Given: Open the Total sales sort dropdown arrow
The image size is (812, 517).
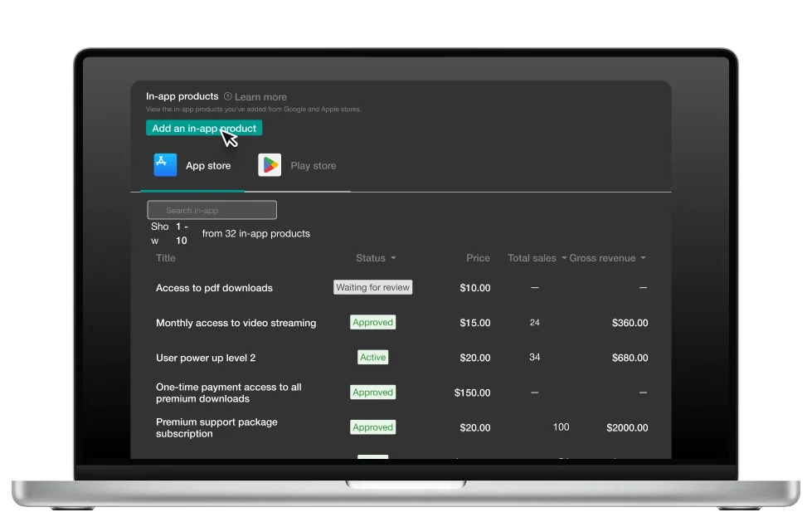Looking at the screenshot, I should coord(564,258).
